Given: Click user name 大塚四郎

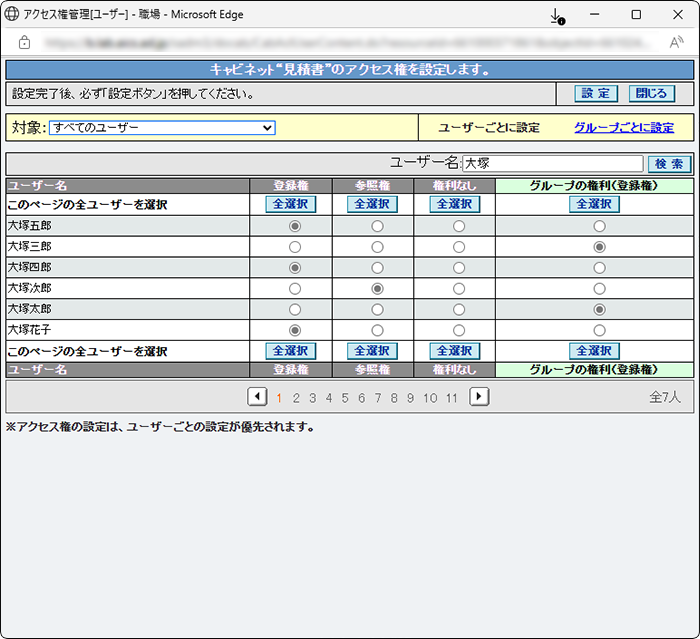Looking at the screenshot, I should [x=29, y=267].
